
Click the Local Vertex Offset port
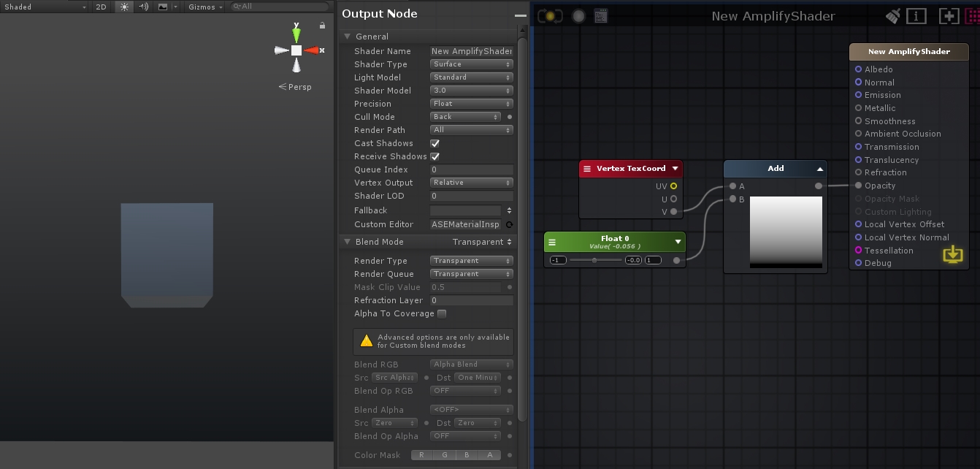point(859,224)
